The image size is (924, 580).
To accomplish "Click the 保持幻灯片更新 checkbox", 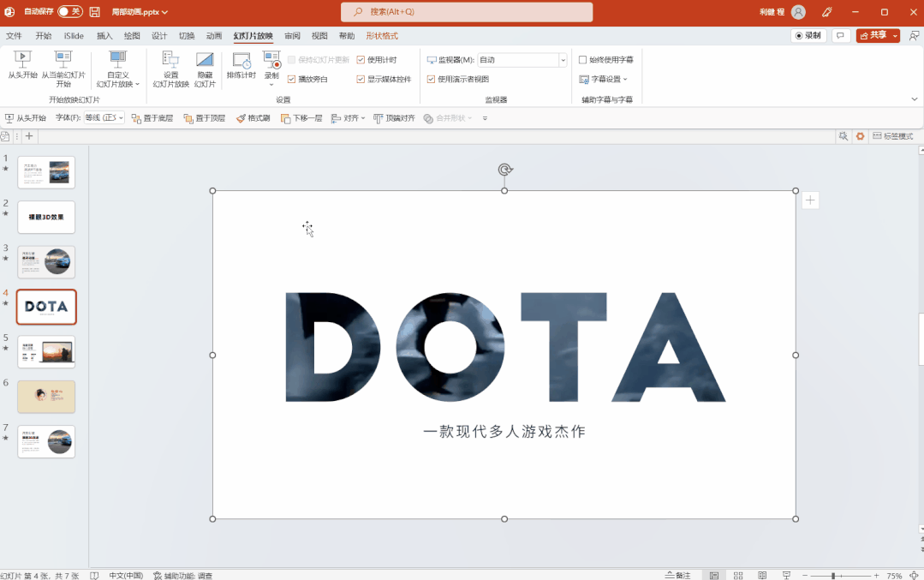I will click(291, 59).
